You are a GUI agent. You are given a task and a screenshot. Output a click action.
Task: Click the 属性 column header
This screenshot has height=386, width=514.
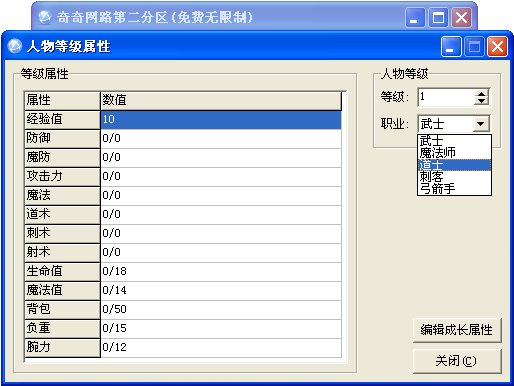pyautogui.click(x=62, y=100)
